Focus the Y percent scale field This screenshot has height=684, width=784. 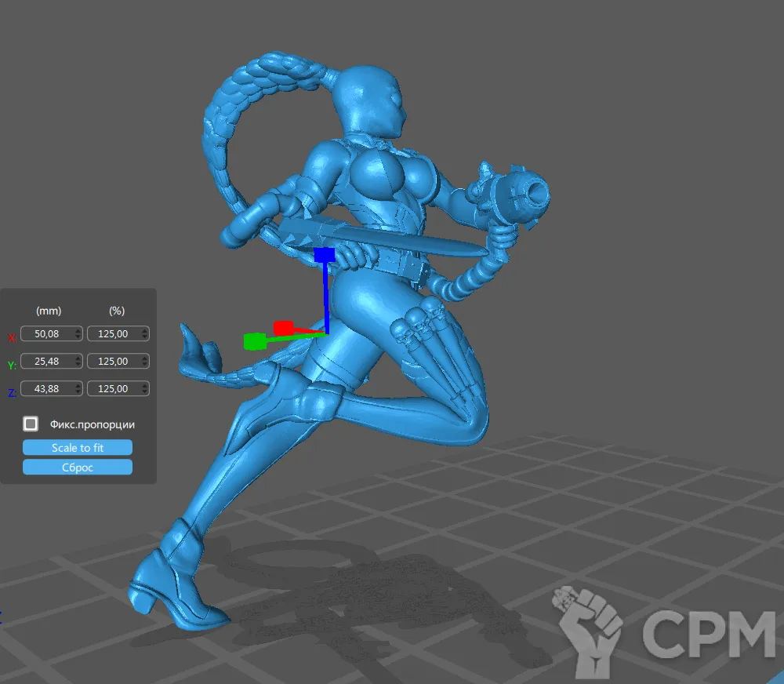pyautogui.click(x=114, y=362)
